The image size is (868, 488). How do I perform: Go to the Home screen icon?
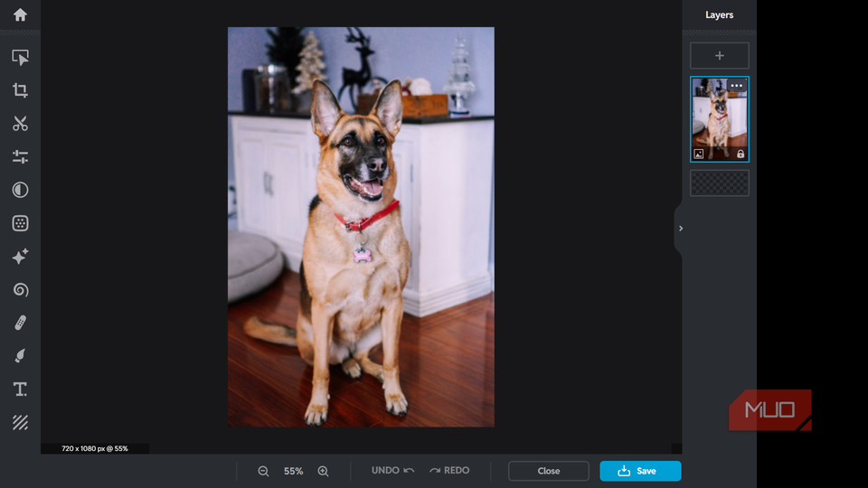[x=21, y=15]
